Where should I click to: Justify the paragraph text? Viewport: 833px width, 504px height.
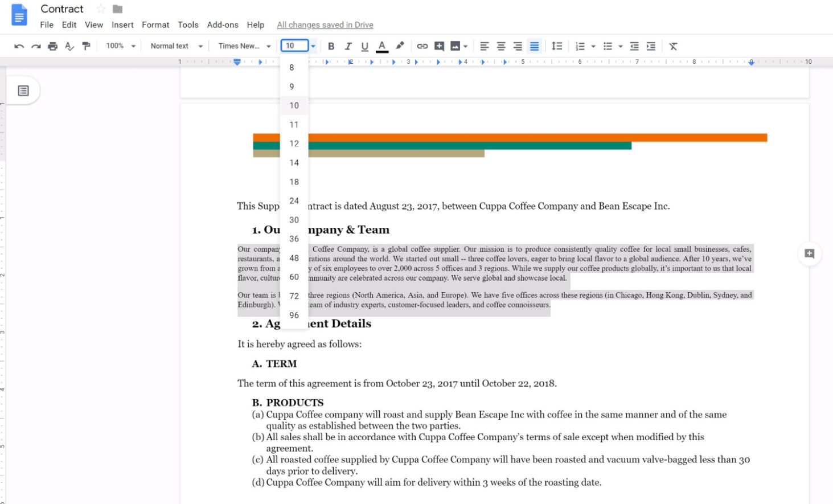pyautogui.click(x=534, y=46)
